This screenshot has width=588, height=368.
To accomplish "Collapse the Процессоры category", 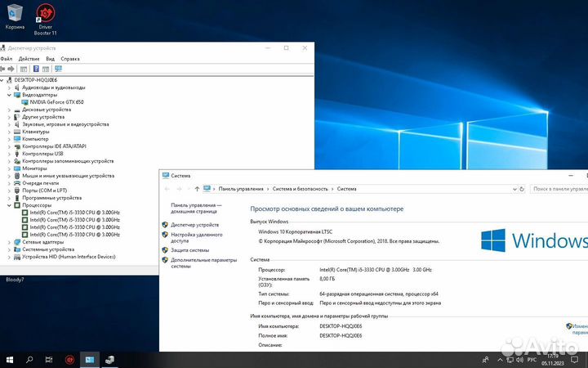I will 9,205.
